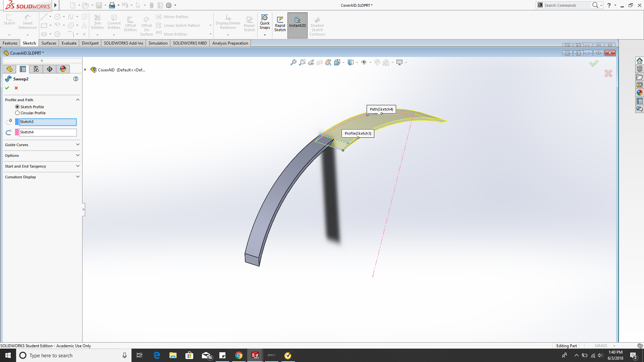
Task: Click the pink path color swatch
Action: tap(17, 132)
